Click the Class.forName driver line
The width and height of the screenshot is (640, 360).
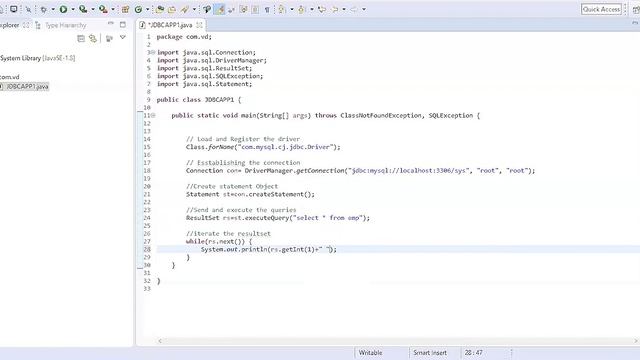click(x=263, y=147)
